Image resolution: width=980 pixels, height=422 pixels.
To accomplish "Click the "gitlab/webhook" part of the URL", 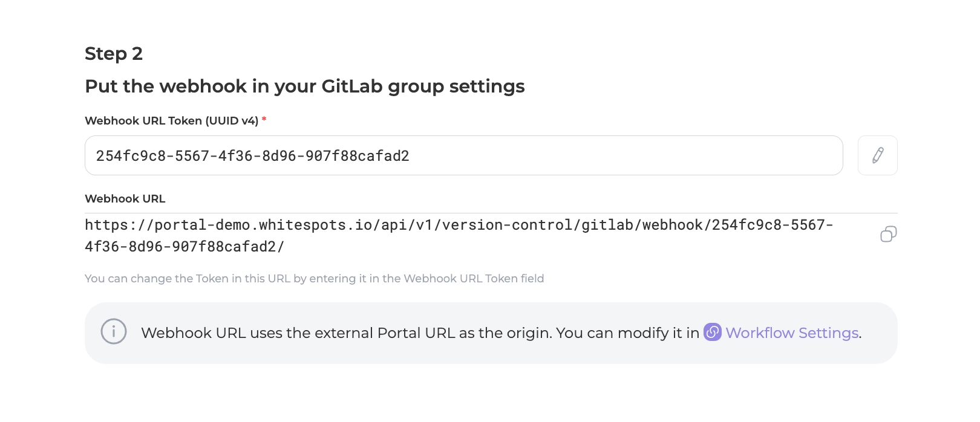I will point(642,226).
